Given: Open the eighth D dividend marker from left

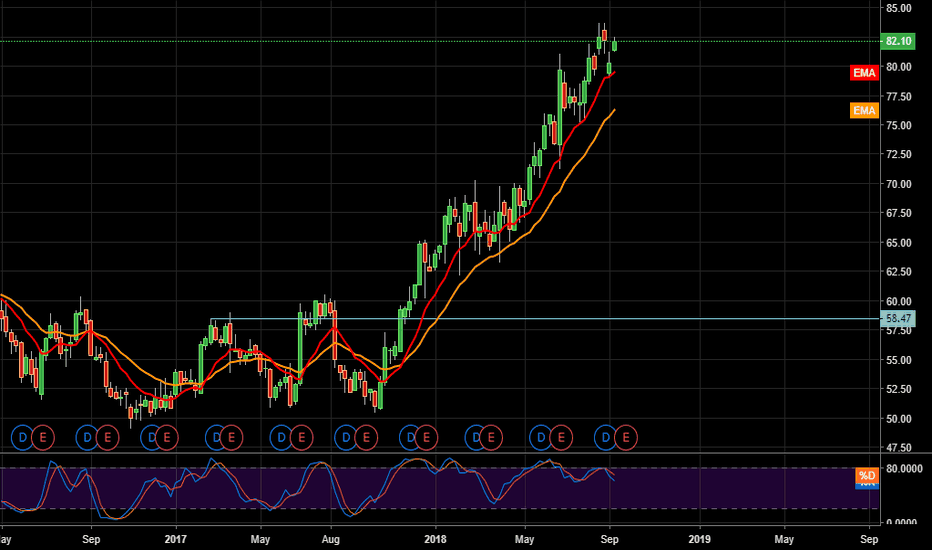Looking at the screenshot, I should [476, 438].
